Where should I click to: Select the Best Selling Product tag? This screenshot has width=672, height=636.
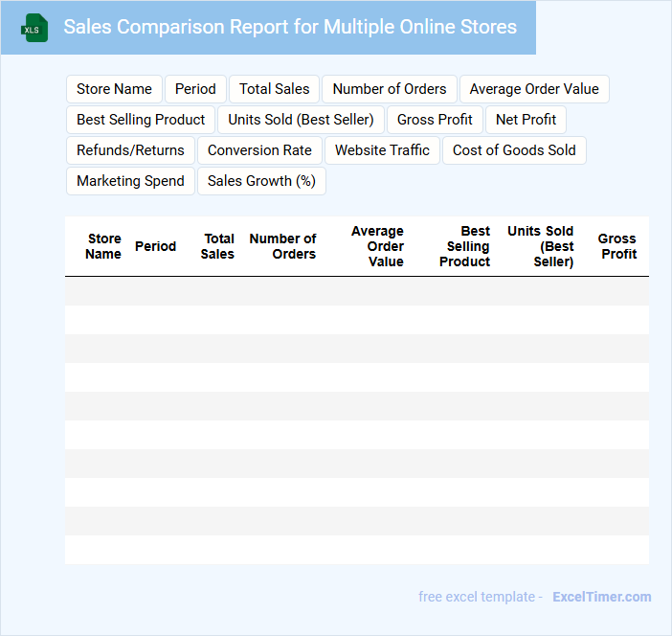click(x=141, y=120)
